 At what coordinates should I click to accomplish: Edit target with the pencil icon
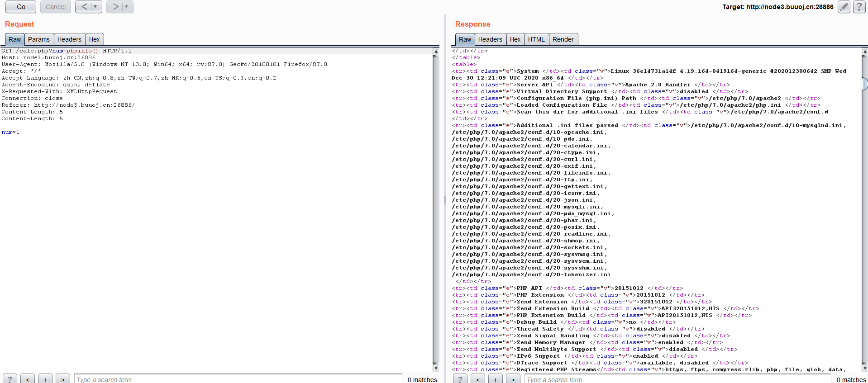(844, 7)
